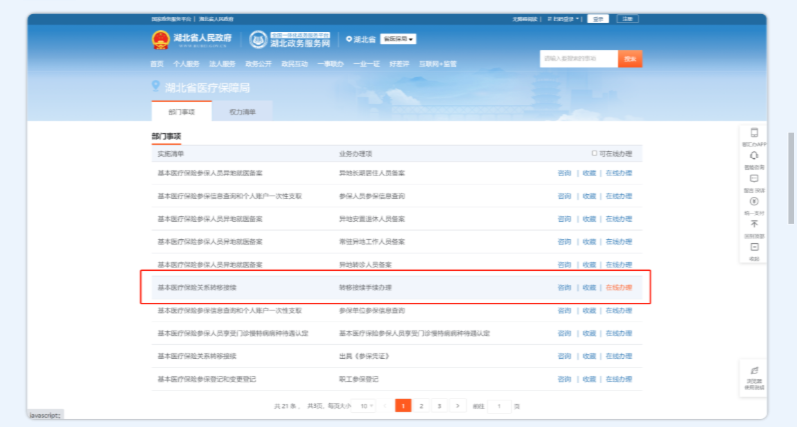
Task: Click 咨询 for 门诊慢特病病种待遇认定 row
Action: click(x=564, y=333)
